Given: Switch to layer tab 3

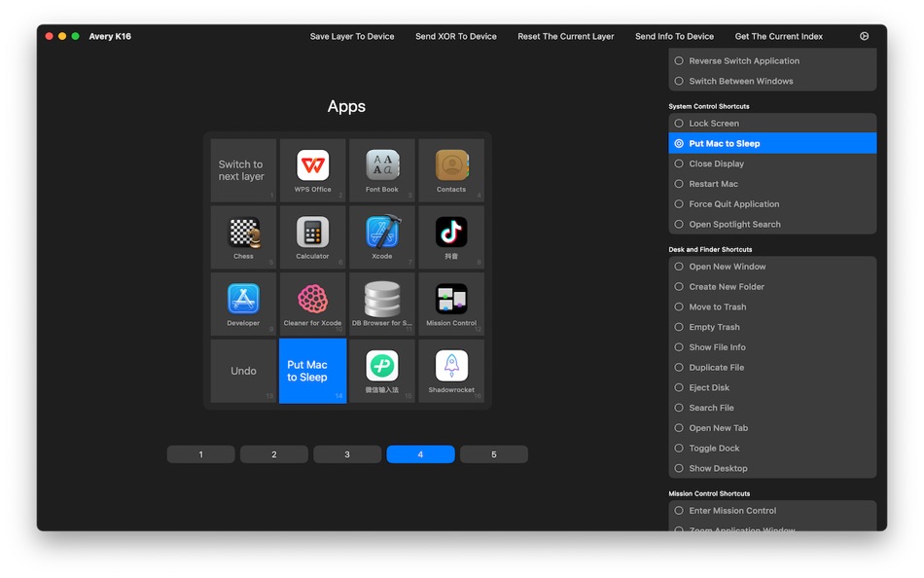Looking at the screenshot, I should click(347, 454).
